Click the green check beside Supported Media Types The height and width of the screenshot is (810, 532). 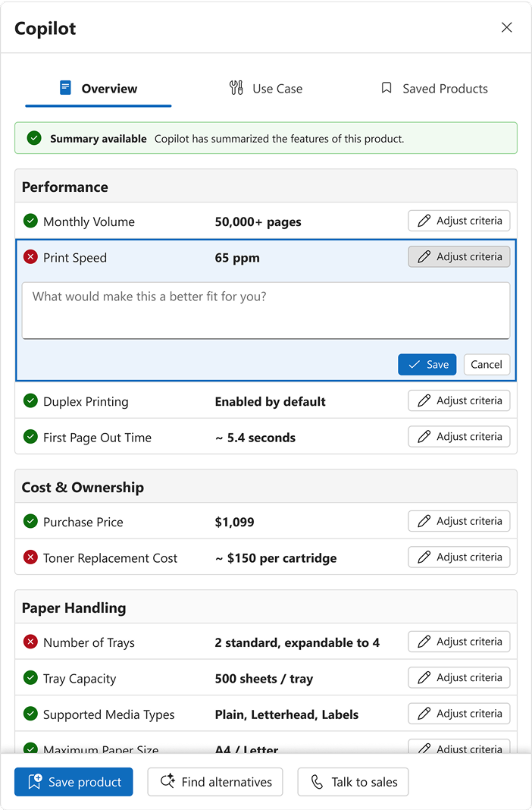(30, 714)
